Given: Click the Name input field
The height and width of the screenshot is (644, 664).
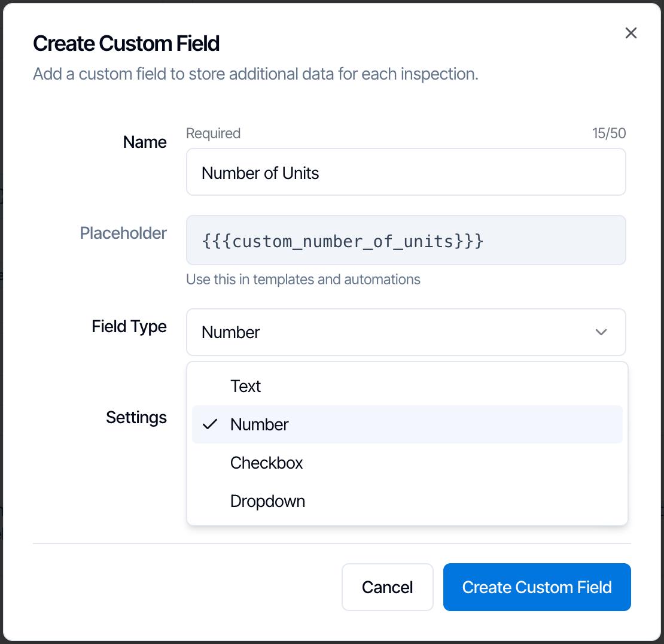Looking at the screenshot, I should (406, 172).
